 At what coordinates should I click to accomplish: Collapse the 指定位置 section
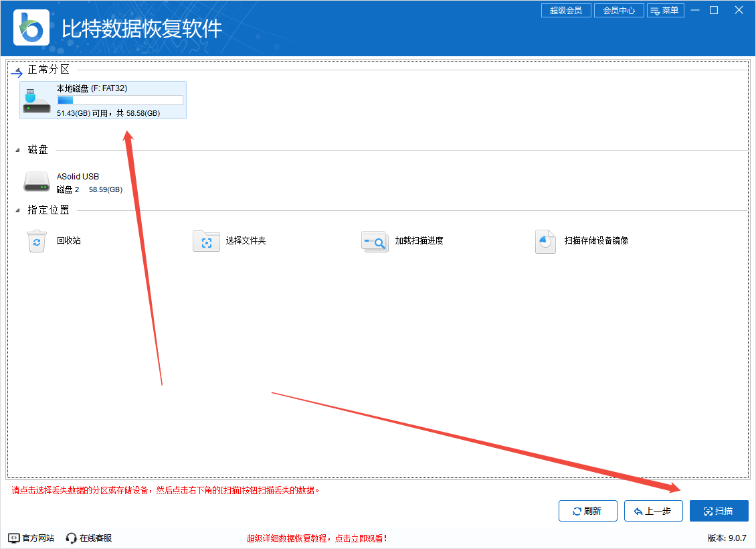[x=17, y=210]
